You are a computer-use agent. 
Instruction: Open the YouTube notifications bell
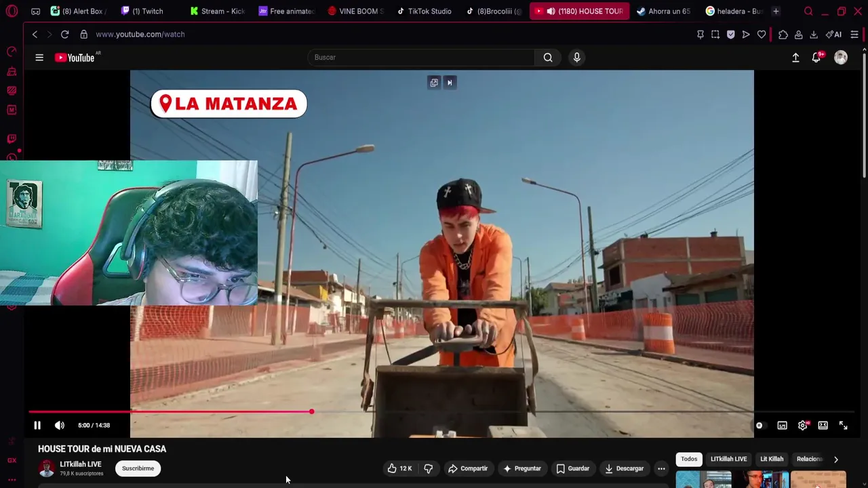(816, 58)
